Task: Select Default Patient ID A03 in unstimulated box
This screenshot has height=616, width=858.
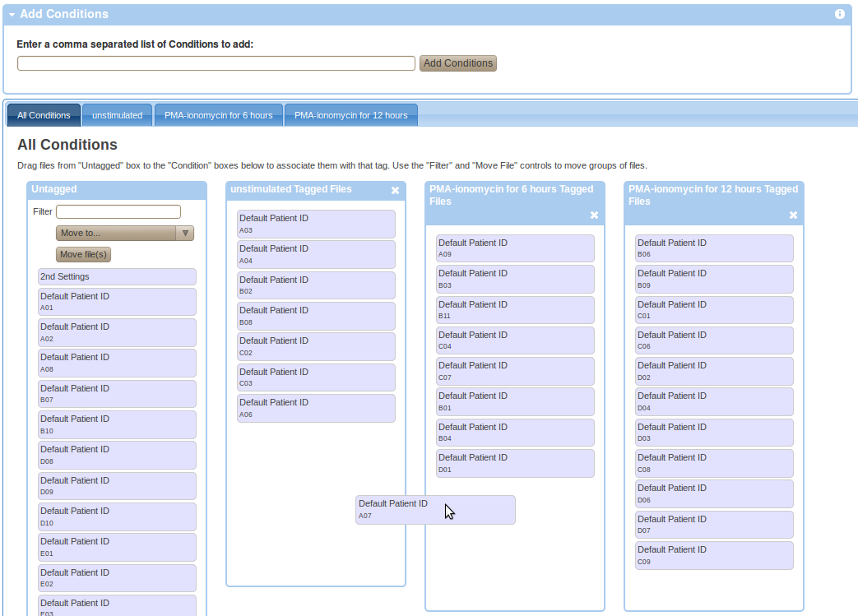Action: tap(316, 224)
